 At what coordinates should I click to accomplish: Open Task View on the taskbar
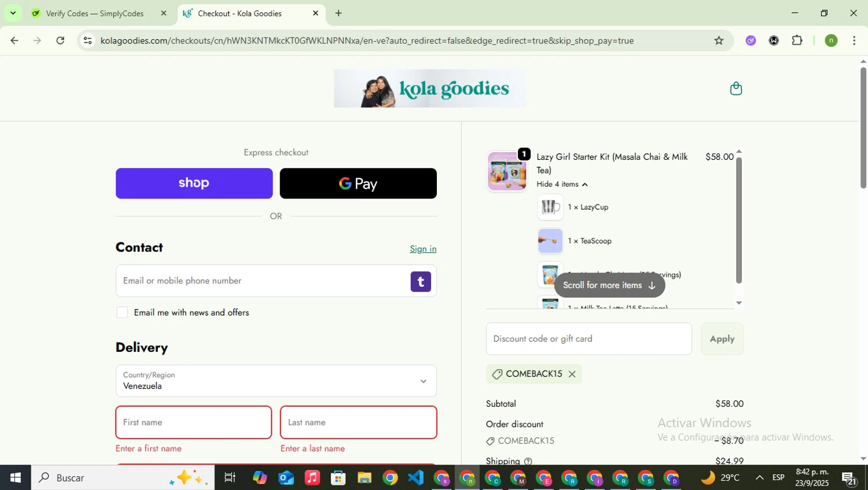[x=230, y=478]
